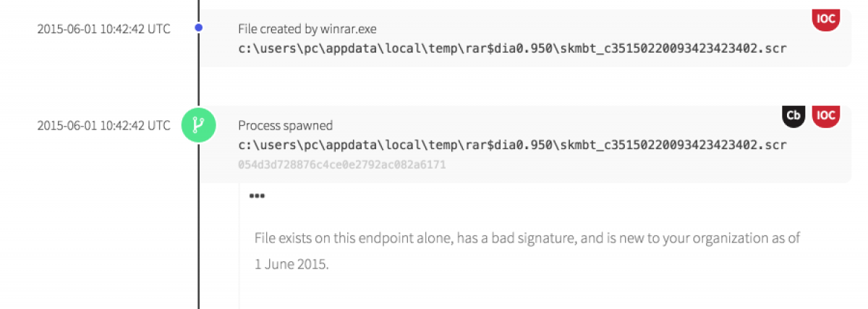Viewport: 868px width, 309px height.
Task: Open the file path in the file created event
Action: 511,48
